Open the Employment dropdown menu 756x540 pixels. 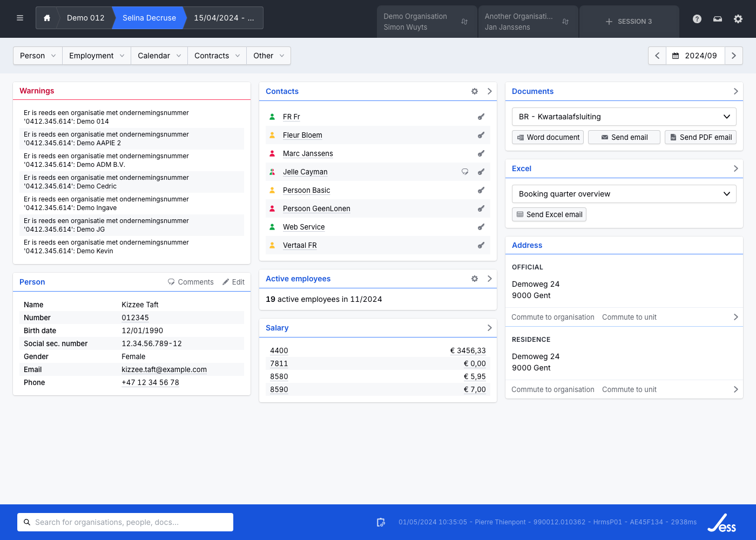[97, 56]
